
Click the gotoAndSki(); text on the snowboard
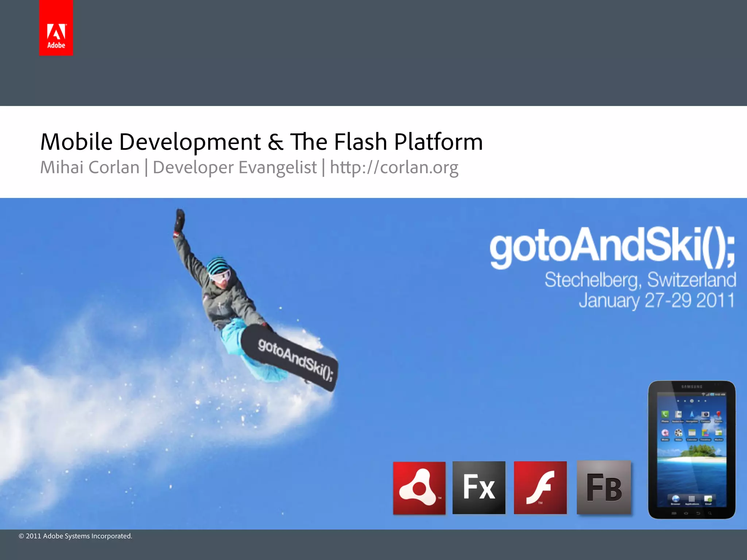295,359
